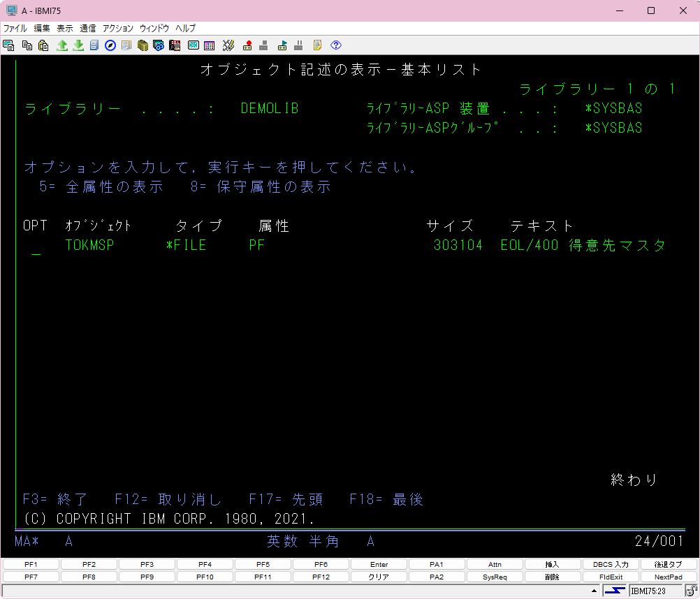Click the lock security icon in status bar
This screenshot has height=599, width=700.
[x=692, y=591]
